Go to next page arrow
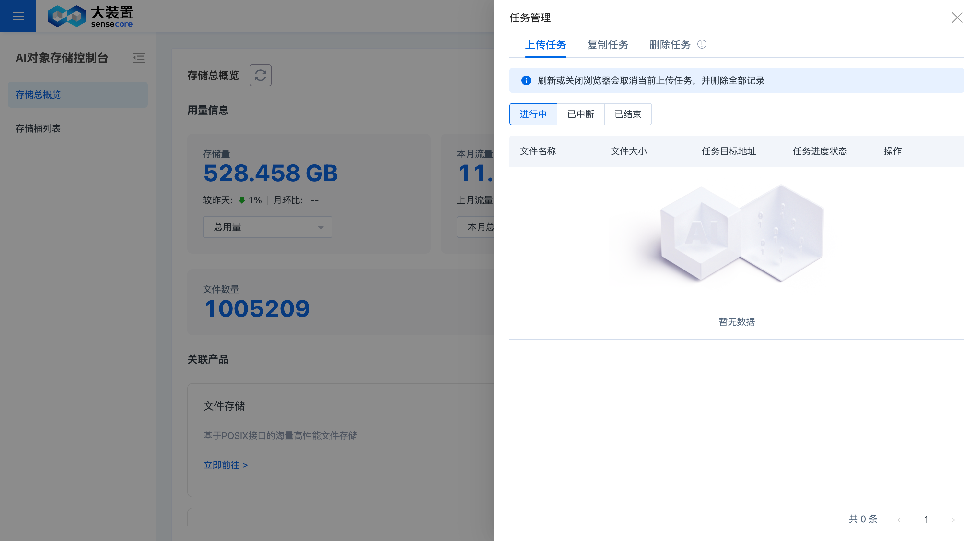 tap(953, 520)
